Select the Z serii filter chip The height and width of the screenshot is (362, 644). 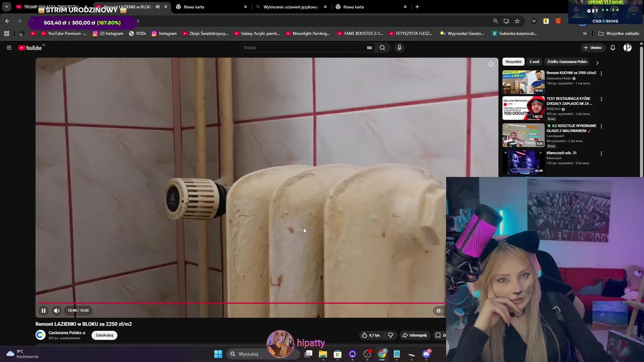tap(534, 62)
